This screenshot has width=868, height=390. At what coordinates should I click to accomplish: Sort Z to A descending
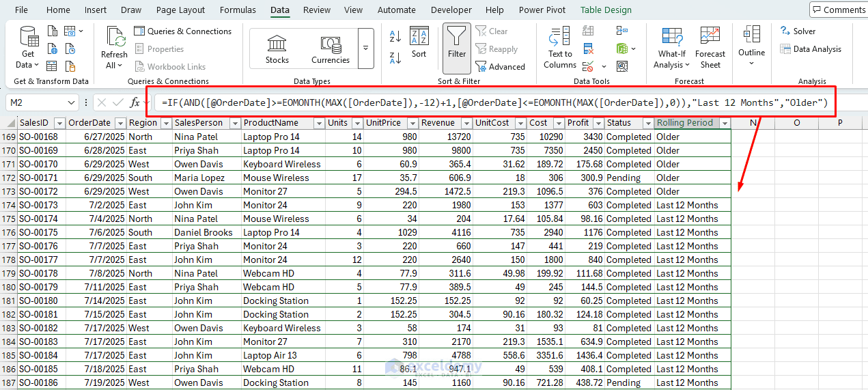(x=395, y=57)
